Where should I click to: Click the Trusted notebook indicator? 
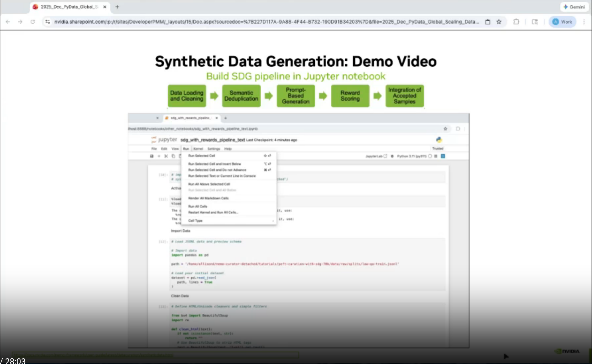438,149
